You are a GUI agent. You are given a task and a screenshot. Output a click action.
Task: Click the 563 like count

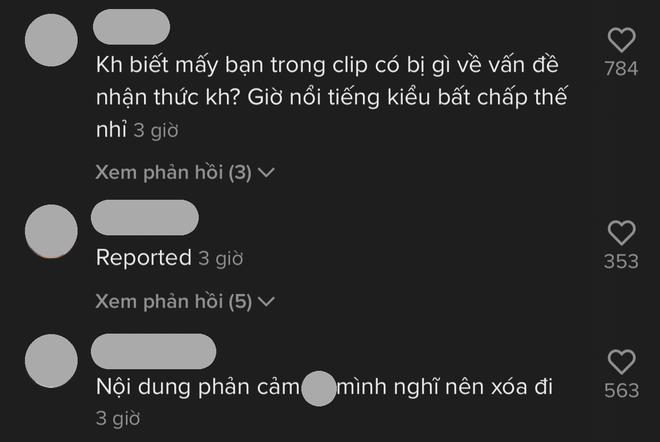[622, 391]
